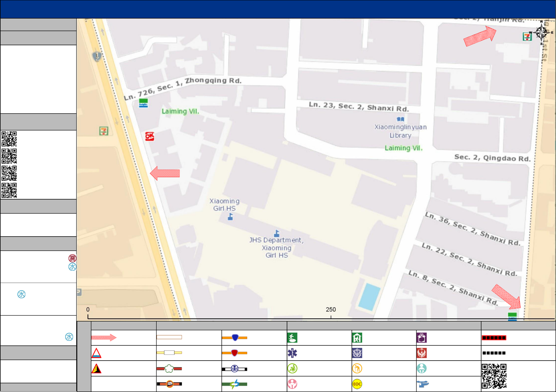The image size is (556, 392).
Task: Click the high-speed rail legend symbol
Action: [169, 384]
